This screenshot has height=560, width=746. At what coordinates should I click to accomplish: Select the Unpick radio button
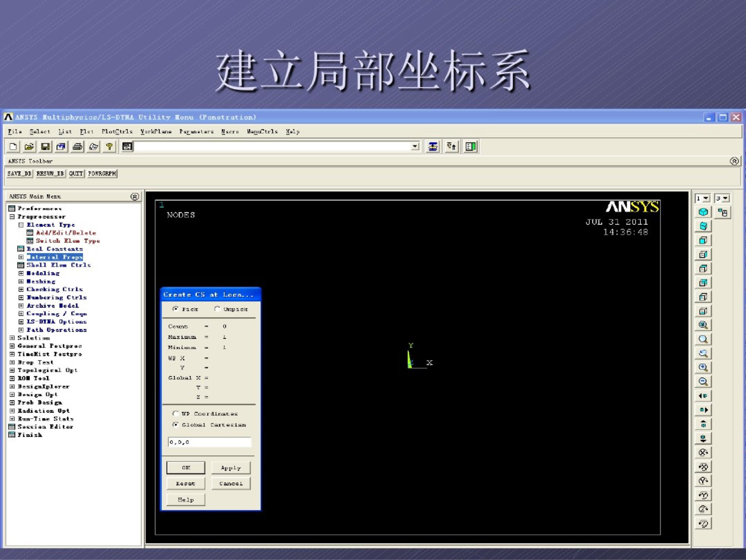pos(217,309)
